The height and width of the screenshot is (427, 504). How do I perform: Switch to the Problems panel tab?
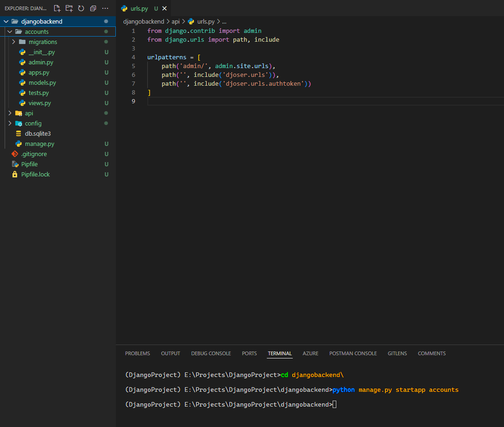coord(138,353)
